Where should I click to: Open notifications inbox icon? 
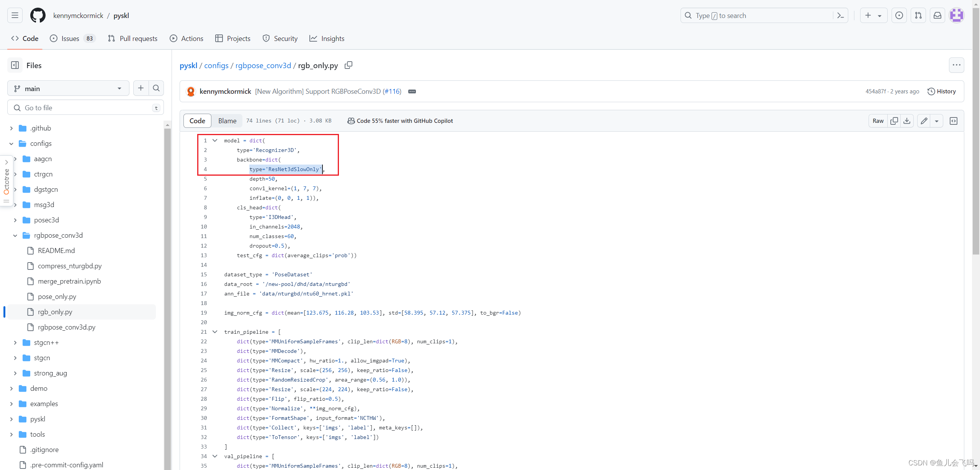(x=937, y=16)
